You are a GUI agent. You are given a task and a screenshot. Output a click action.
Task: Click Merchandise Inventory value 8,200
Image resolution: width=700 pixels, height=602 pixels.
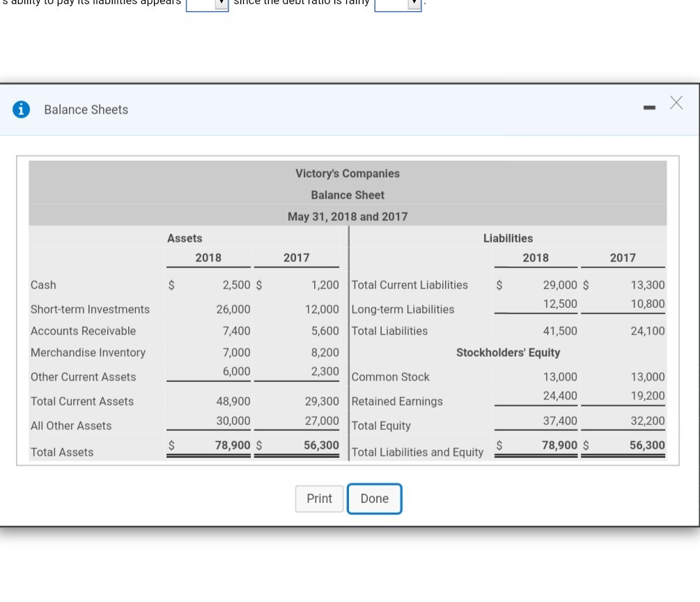click(x=325, y=353)
